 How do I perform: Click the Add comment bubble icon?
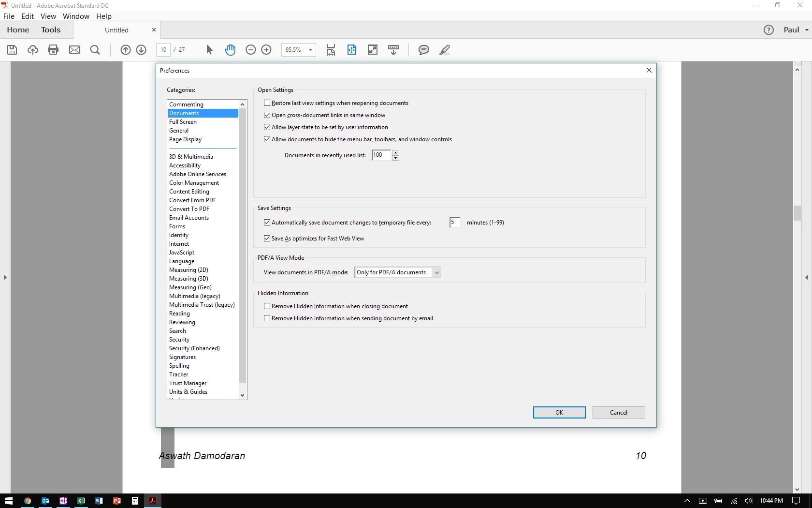423,50
